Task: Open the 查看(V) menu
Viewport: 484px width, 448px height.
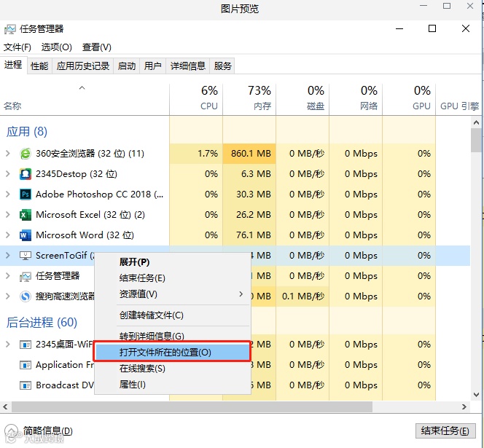Action: (97, 47)
